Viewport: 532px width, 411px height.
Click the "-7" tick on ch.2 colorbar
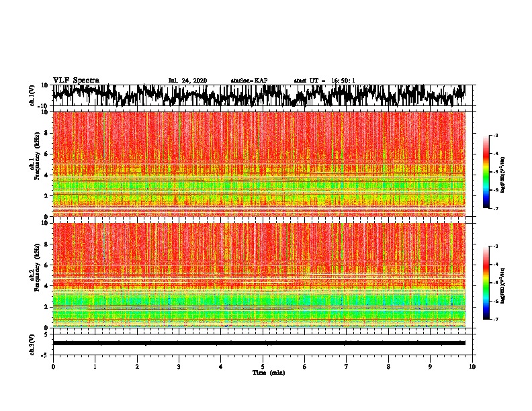[495, 319]
